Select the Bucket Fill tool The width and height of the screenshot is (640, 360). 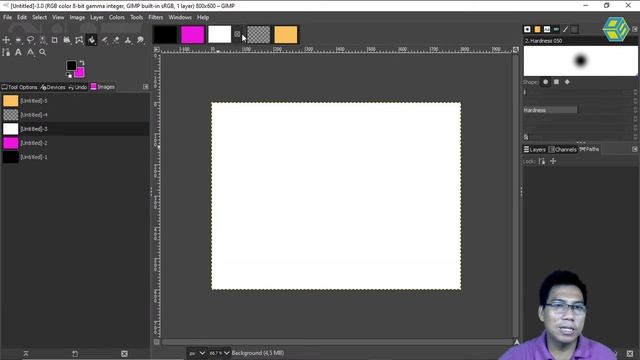91,40
